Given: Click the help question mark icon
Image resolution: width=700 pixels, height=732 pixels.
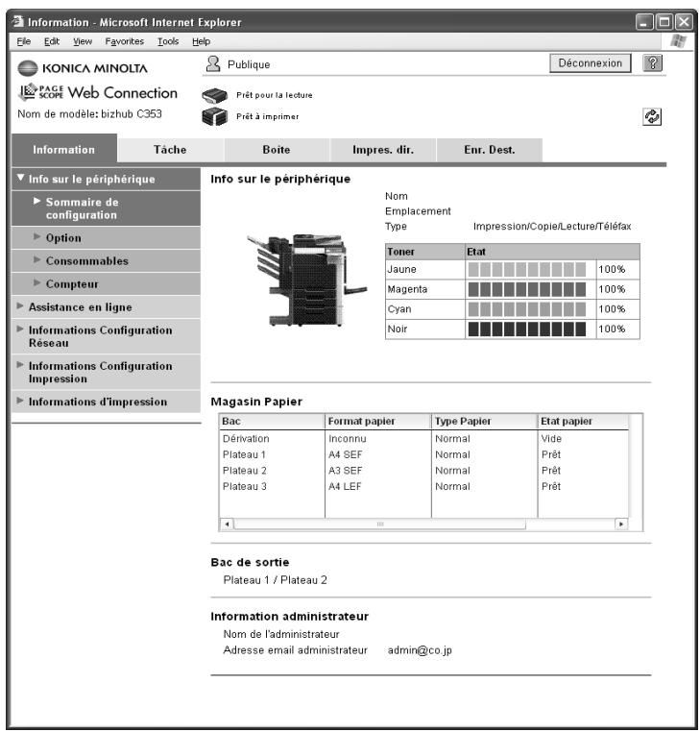Looking at the screenshot, I should click(x=652, y=63).
